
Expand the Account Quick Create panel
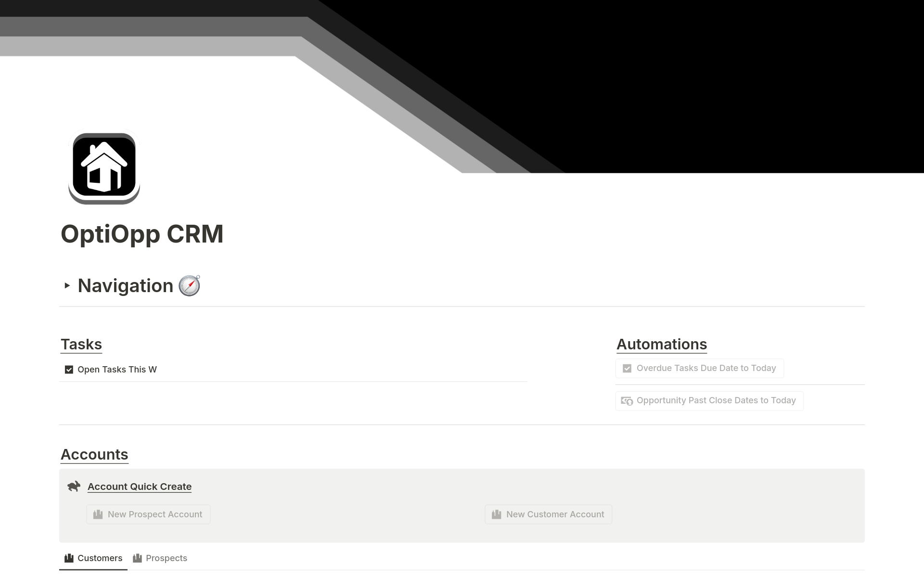tap(140, 486)
